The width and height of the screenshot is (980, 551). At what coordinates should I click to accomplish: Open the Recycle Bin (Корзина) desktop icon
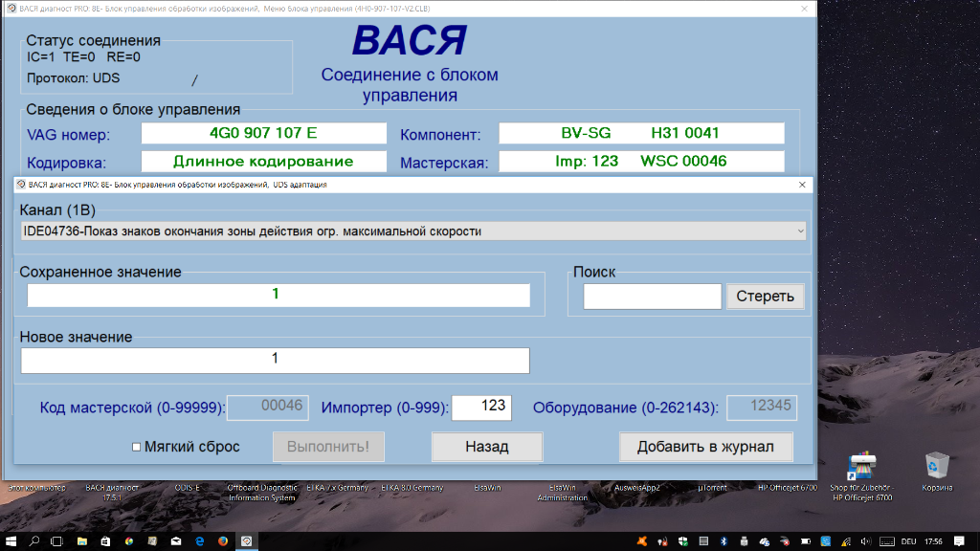[934, 467]
